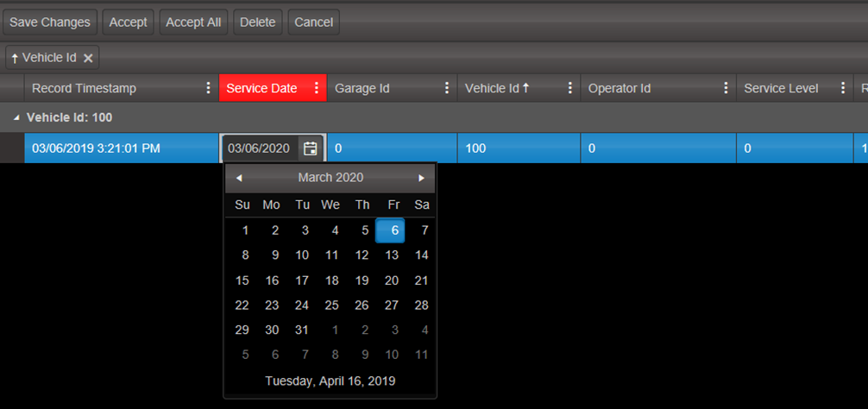
Task: Cancel the pending edits
Action: tap(313, 22)
